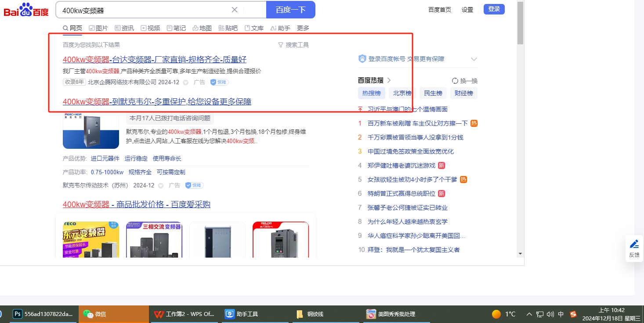Clear the search box with the X icon
Image resolution: width=644 pixels, height=323 pixels.
tap(235, 10)
